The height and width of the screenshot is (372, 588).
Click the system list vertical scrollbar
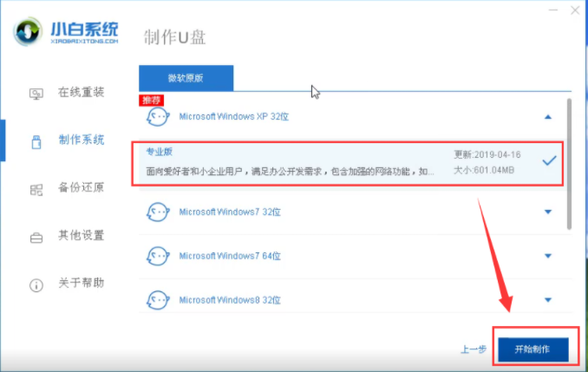[569, 164]
